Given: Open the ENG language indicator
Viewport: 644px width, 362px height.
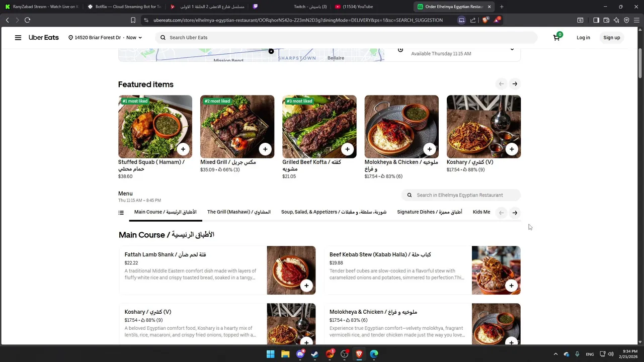Looking at the screenshot, I should 590,354.
